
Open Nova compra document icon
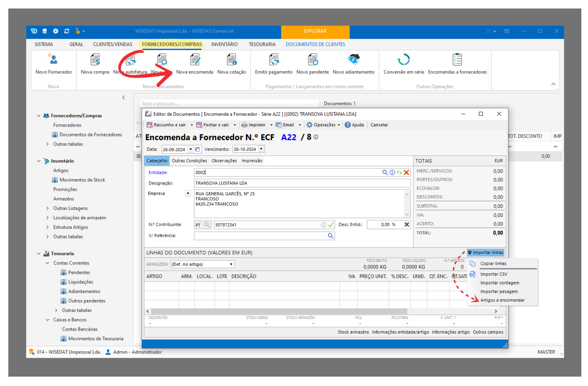point(95,60)
